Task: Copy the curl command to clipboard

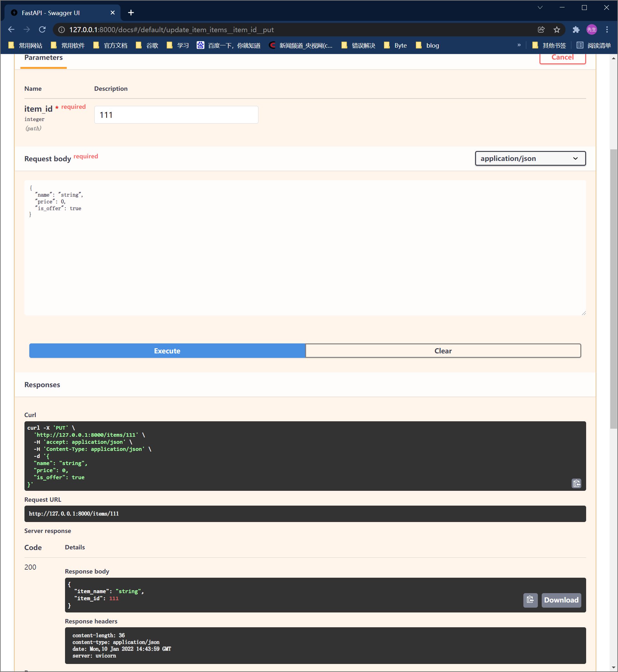Action: click(576, 483)
